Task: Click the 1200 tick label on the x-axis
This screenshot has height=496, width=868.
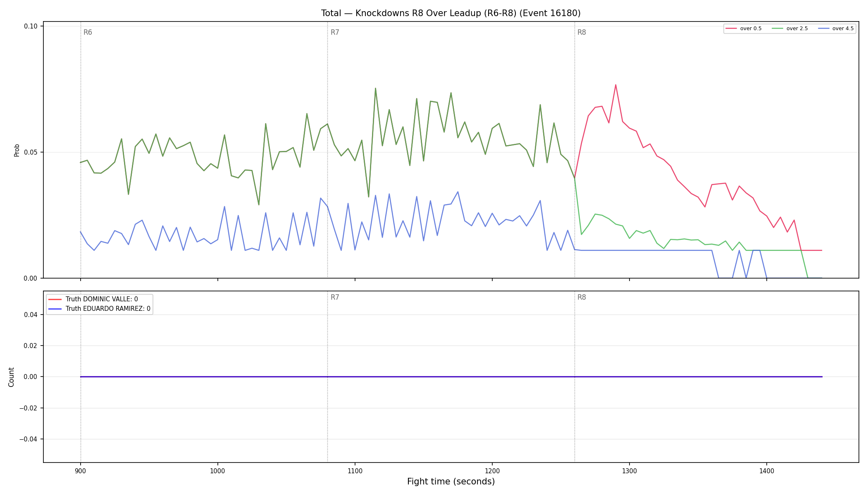Action: pyautogui.click(x=492, y=471)
